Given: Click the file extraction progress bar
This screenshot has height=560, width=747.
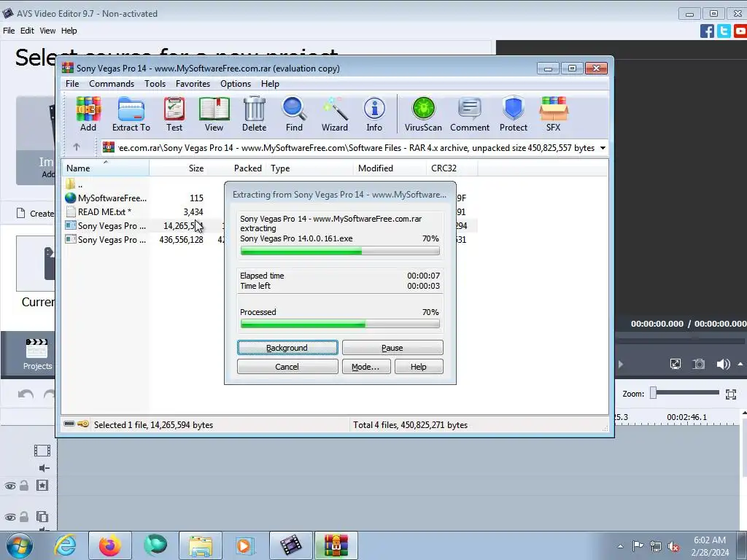Looking at the screenshot, I should [x=340, y=251].
